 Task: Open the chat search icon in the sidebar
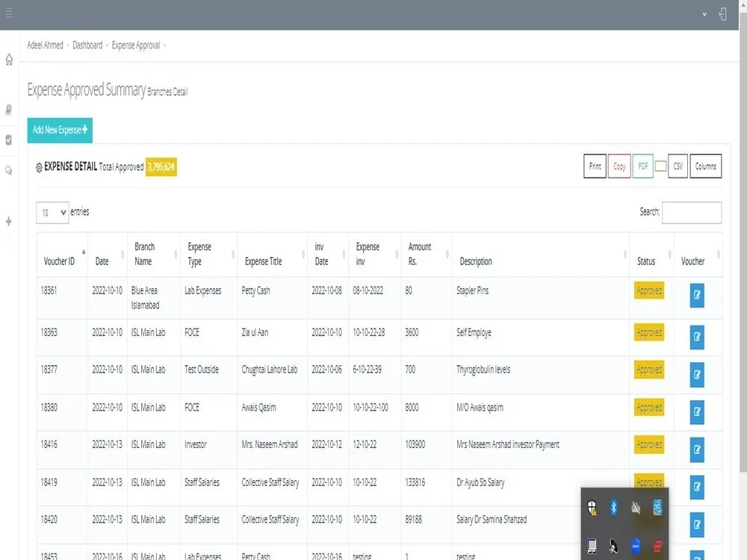pos(8,170)
